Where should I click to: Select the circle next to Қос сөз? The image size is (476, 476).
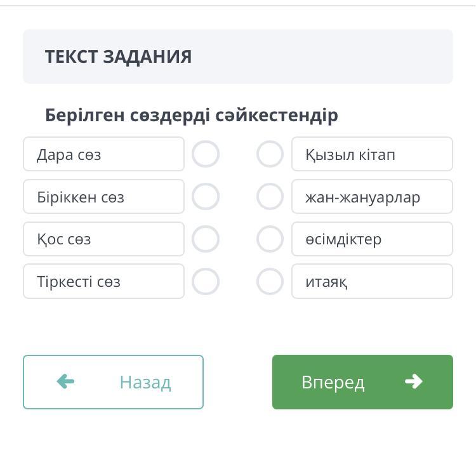206,239
